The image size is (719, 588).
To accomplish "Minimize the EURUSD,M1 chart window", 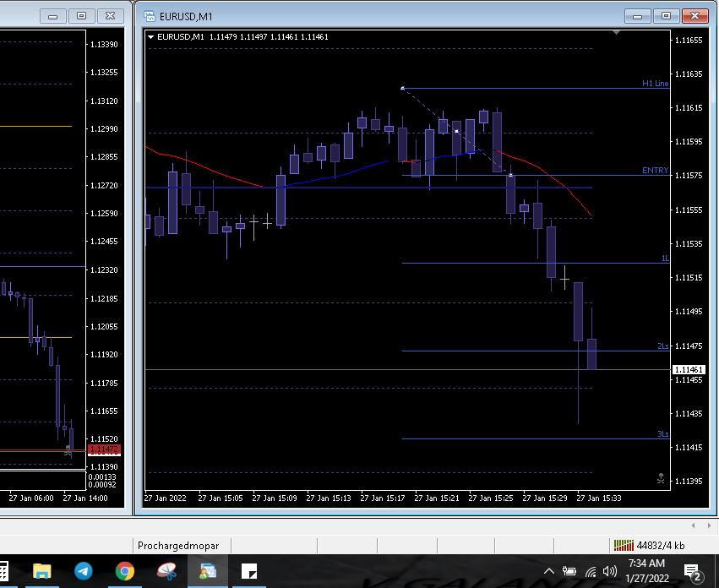I will click(638, 16).
